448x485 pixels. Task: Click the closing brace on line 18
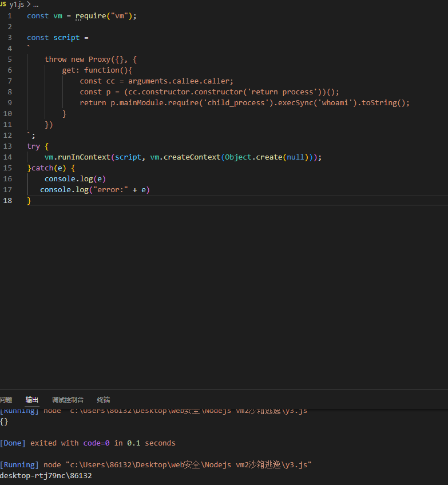pyautogui.click(x=29, y=201)
